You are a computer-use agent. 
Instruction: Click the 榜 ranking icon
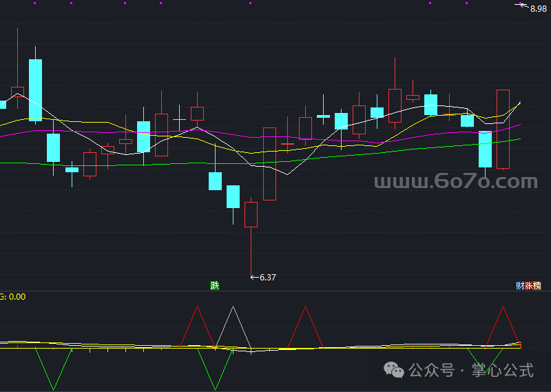pos(537,285)
